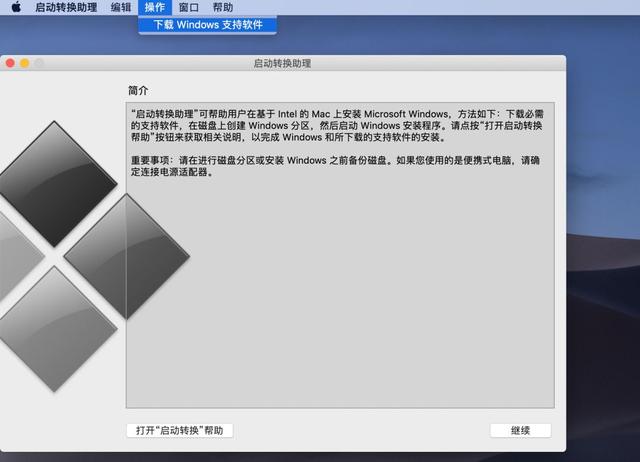Click the 启动转换助理 window title
This screenshot has height=462, width=640.
click(282, 63)
